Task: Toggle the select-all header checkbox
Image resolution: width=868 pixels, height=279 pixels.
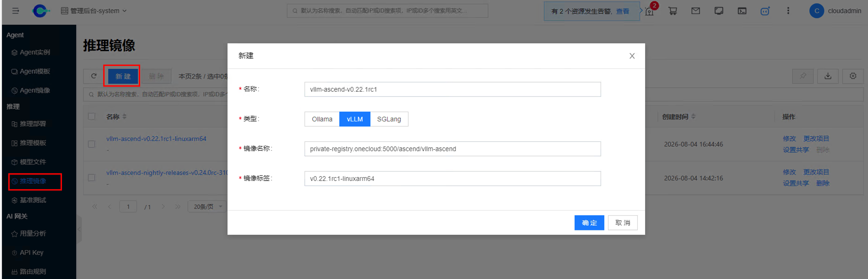Action: coord(92,116)
